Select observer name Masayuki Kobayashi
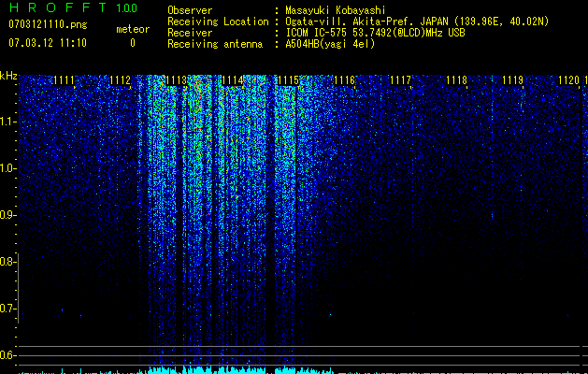Image resolution: width=588 pixels, height=374 pixels. coord(336,10)
